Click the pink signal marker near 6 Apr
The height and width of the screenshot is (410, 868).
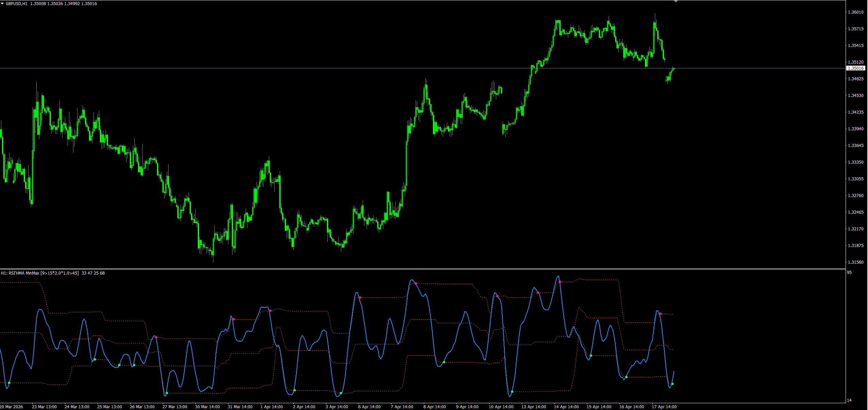[x=360, y=297]
